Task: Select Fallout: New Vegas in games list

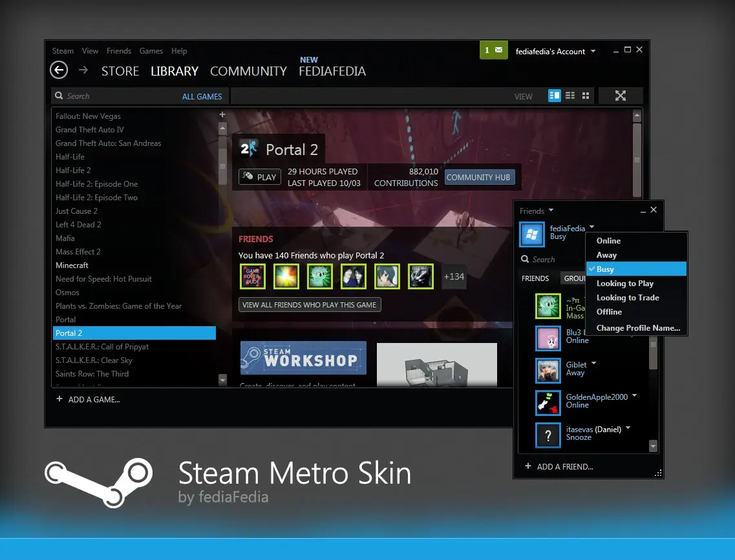Action: pos(134,116)
